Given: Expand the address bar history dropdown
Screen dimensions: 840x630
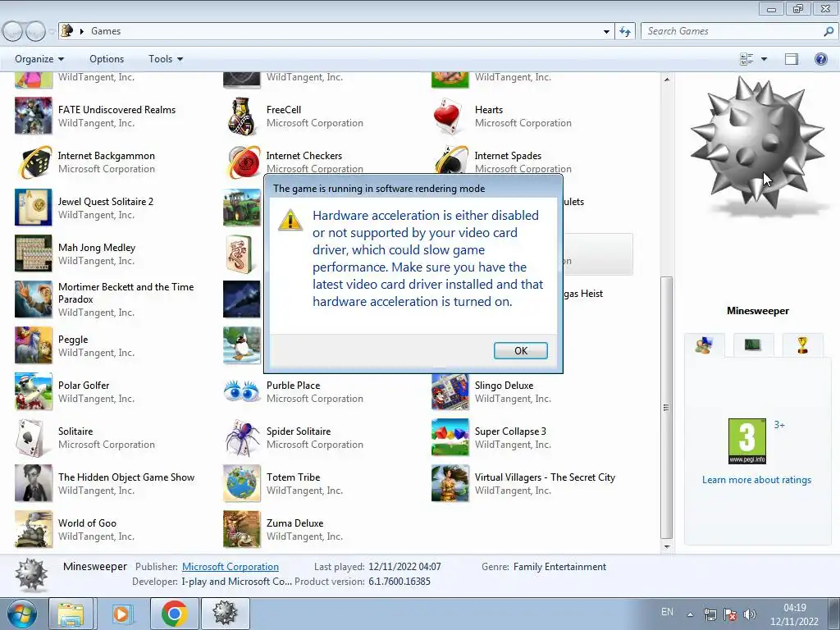Looking at the screenshot, I should [606, 31].
